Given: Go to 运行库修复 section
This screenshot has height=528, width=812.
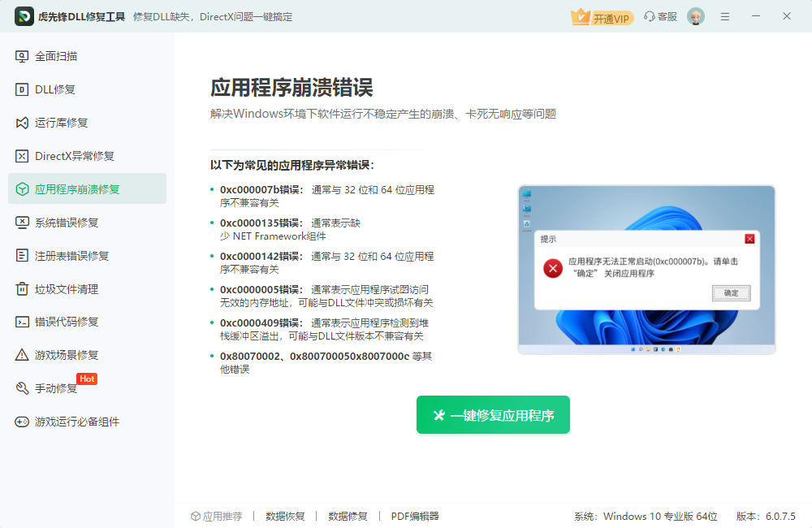Looking at the screenshot, I should [87, 123].
